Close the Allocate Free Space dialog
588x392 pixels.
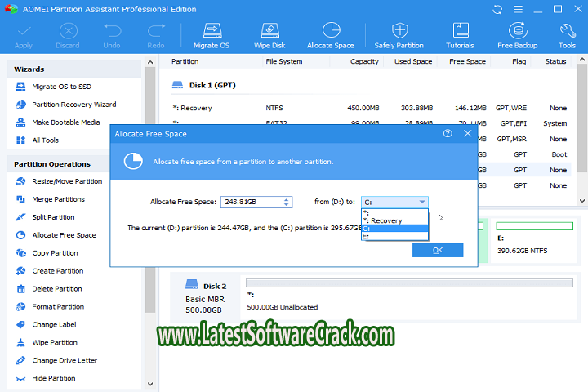tap(468, 134)
